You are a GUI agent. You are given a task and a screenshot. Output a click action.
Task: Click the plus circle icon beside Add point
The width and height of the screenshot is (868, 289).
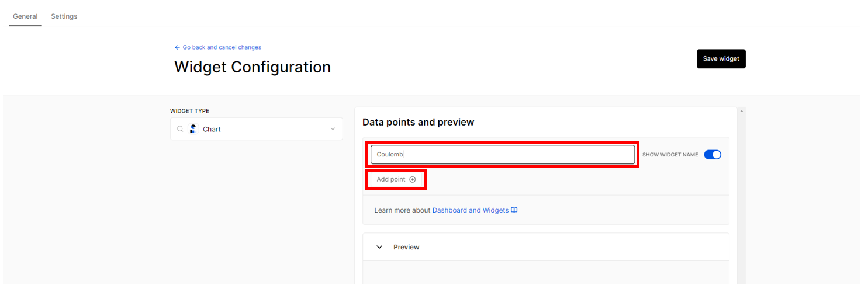coord(413,180)
